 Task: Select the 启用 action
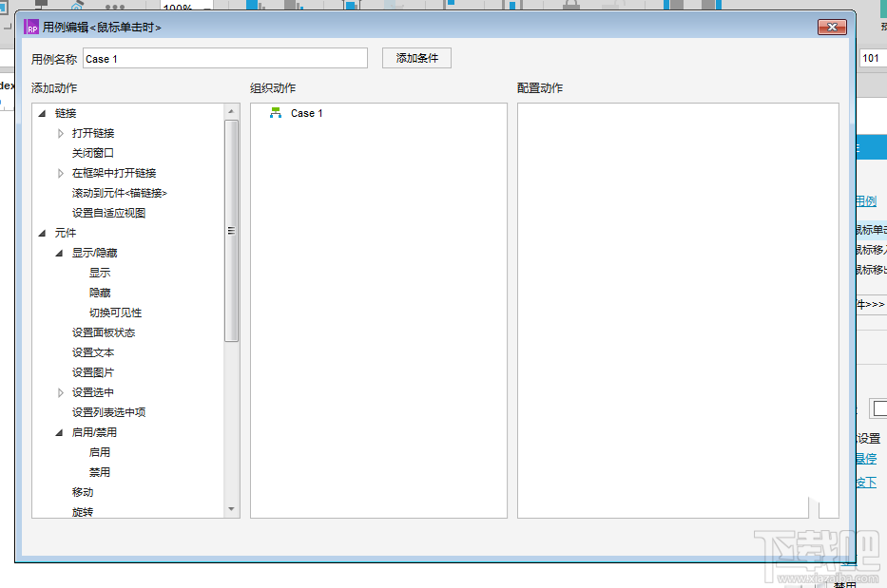pos(100,452)
